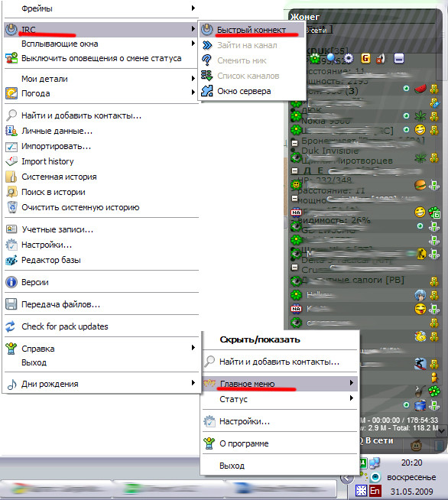The image size is (448, 500).
Task: Click green ICQ flower icon in contact list toolbar
Action: [x=315, y=58]
